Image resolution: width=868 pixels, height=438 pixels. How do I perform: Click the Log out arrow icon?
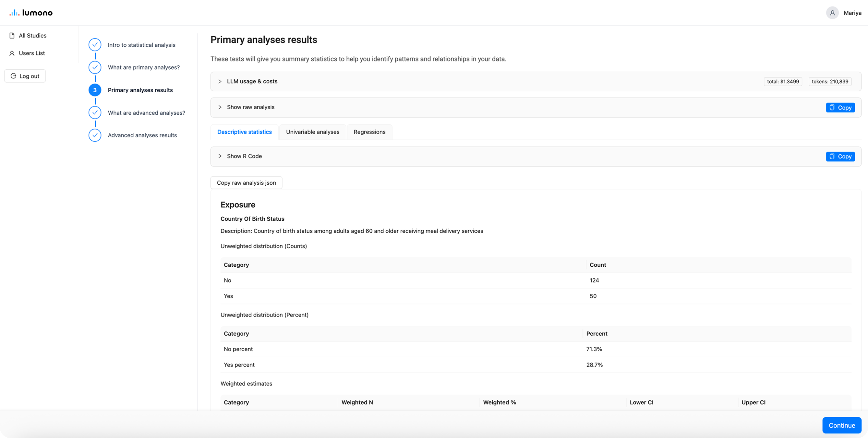point(14,76)
